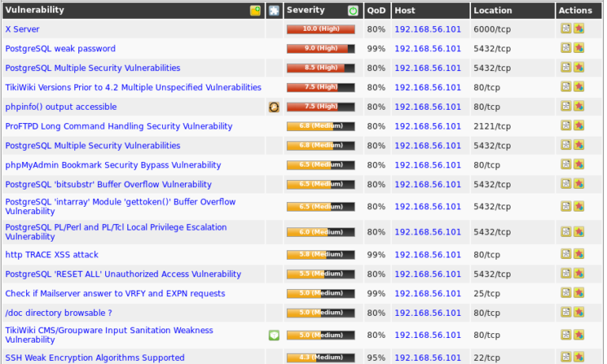Sort results by Host column header
The image size is (607, 364).
(x=405, y=10)
